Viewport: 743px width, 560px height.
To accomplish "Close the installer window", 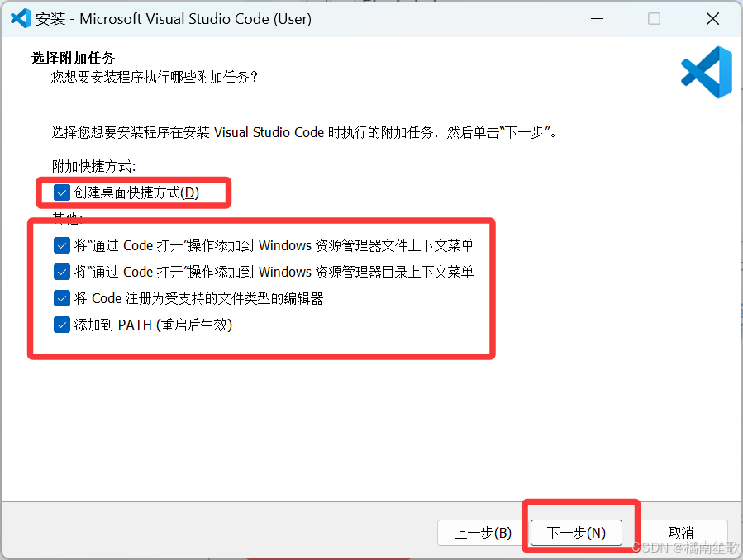I will coord(712,19).
